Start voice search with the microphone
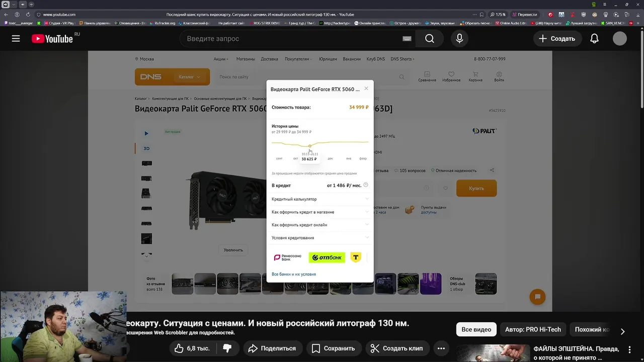 459,39
